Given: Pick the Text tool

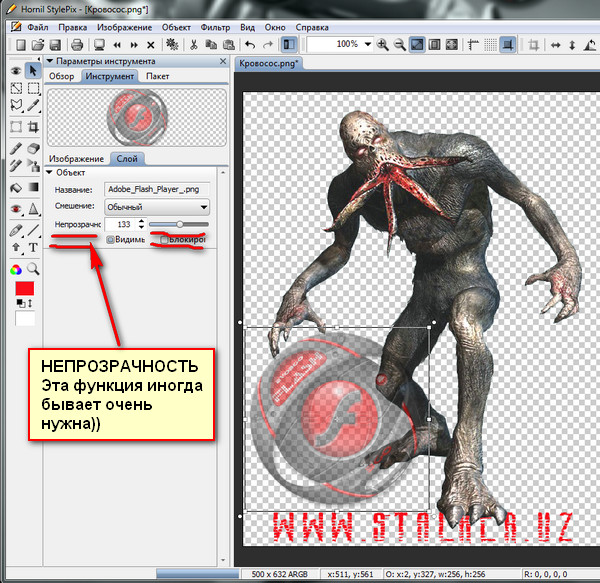Looking at the screenshot, I should point(33,247).
